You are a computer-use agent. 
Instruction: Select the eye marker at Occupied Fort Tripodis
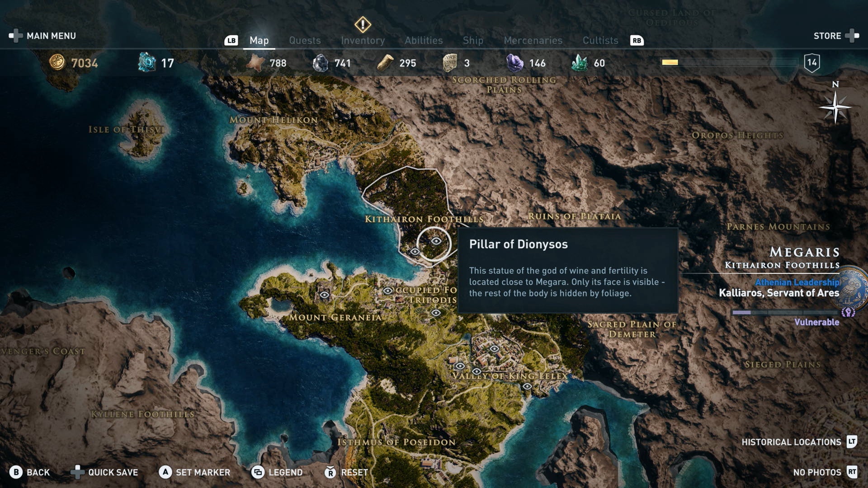click(x=388, y=291)
